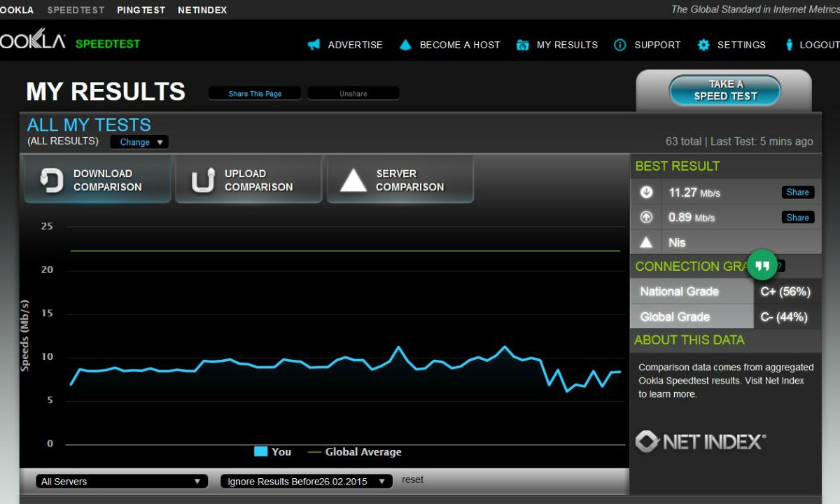Click the best server triangle icon

pyautogui.click(x=646, y=242)
